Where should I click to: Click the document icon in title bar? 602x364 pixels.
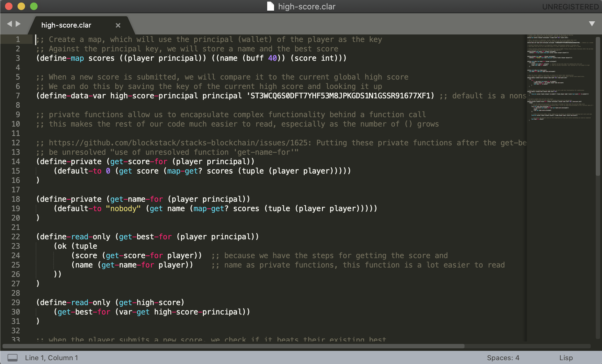[x=270, y=6]
